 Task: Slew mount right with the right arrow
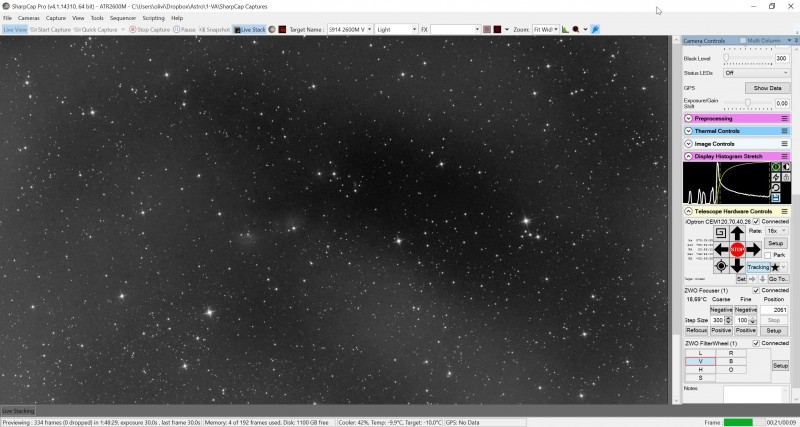(x=754, y=249)
